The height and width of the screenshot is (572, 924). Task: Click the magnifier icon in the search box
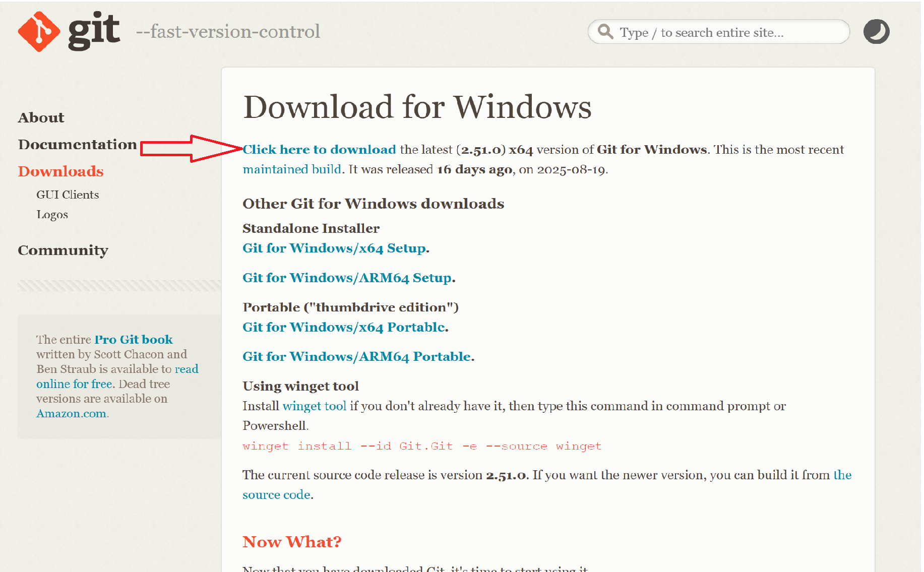click(x=605, y=32)
